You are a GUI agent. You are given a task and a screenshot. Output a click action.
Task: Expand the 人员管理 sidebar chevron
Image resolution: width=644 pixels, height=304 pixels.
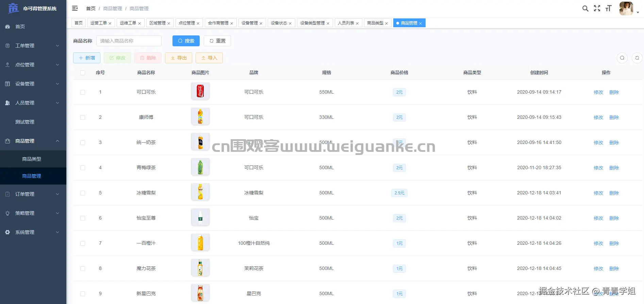tap(57, 103)
